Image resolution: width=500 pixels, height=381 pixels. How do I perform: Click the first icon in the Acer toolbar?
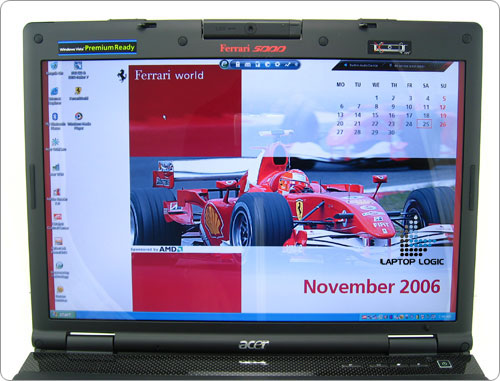tap(238, 65)
